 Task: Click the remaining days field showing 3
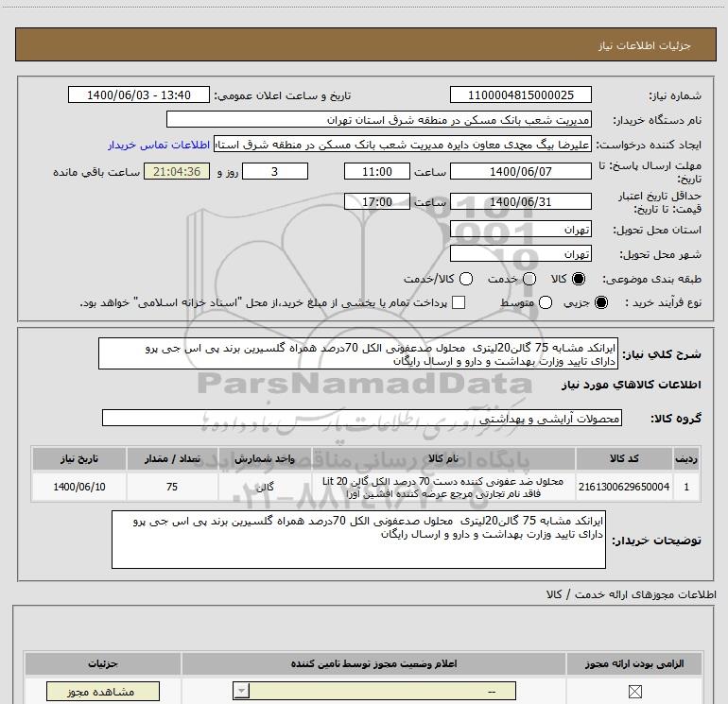[275, 171]
